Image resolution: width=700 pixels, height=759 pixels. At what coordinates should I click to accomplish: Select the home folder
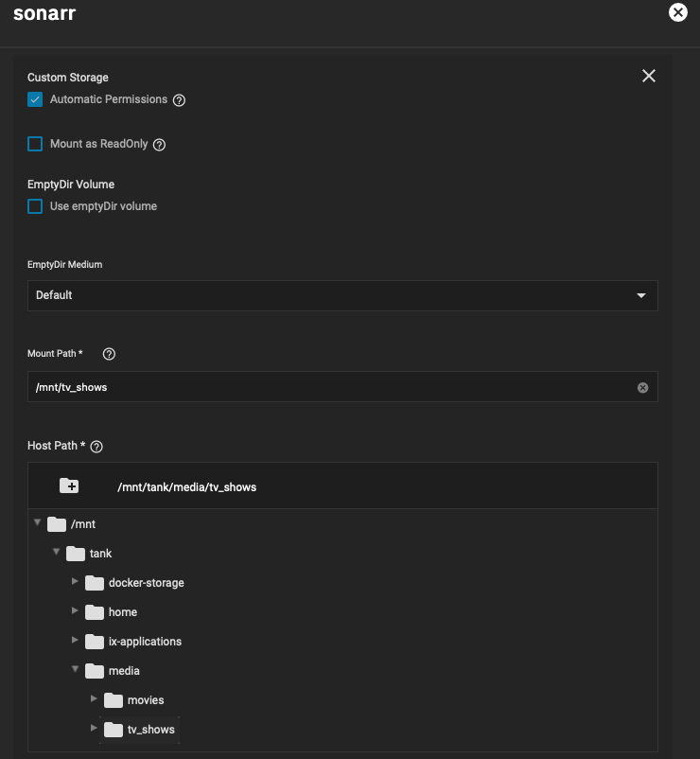click(x=112, y=612)
